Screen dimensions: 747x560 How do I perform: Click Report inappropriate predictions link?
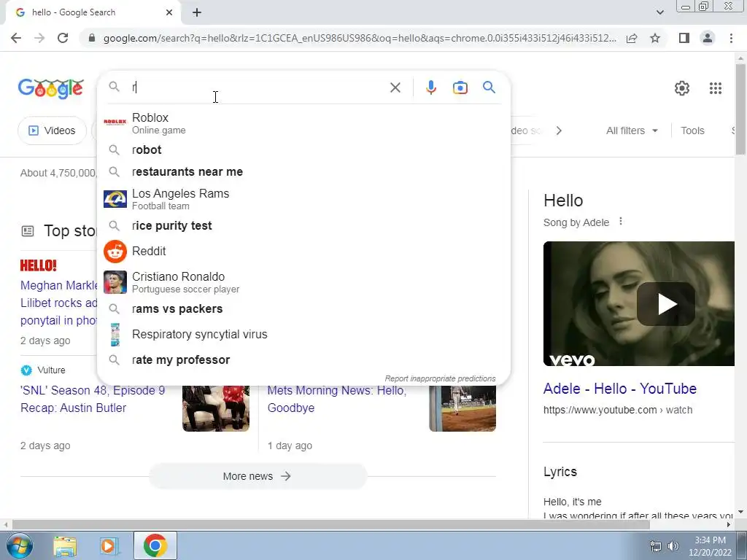click(440, 378)
